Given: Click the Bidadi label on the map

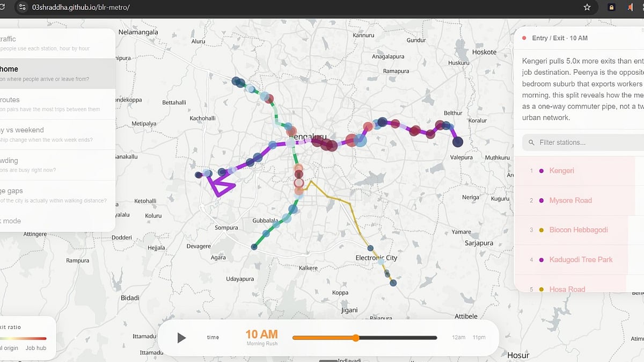Looking at the screenshot, I should 130,298.
